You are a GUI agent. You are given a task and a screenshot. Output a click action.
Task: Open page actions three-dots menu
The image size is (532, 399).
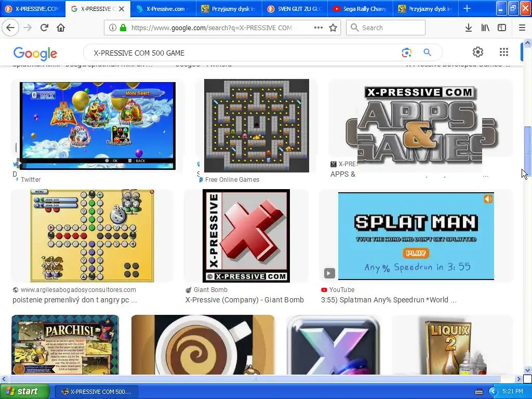coord(318,28)
